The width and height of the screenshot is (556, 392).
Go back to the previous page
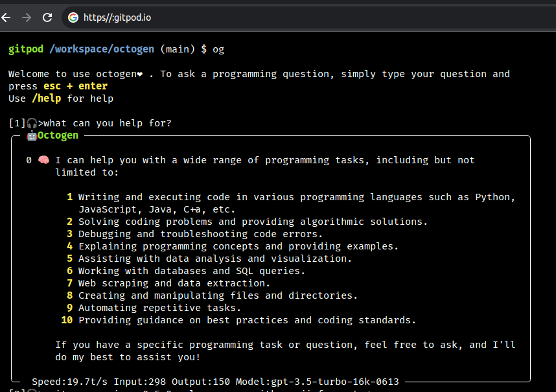[x=6, y=17]
